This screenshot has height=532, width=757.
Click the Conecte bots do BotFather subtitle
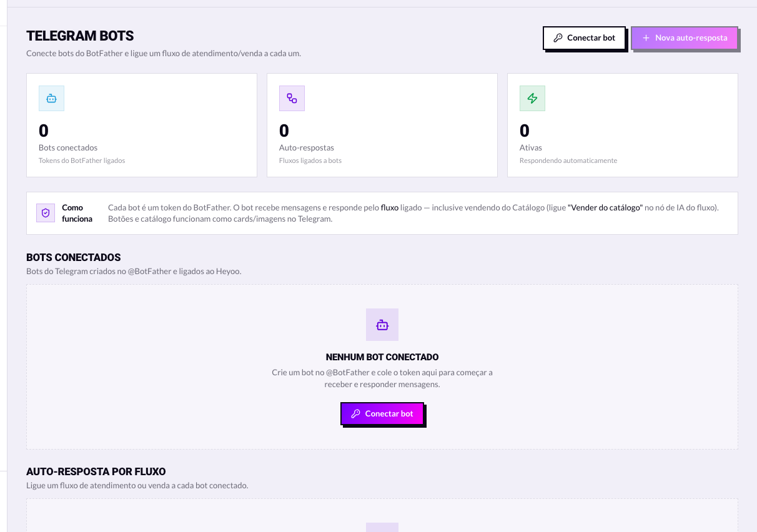[x=164, y=53]
